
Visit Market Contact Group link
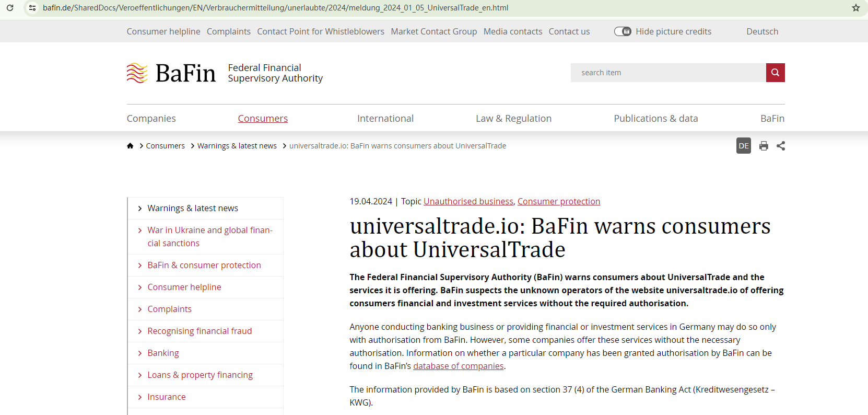click(x=434, y=31)
